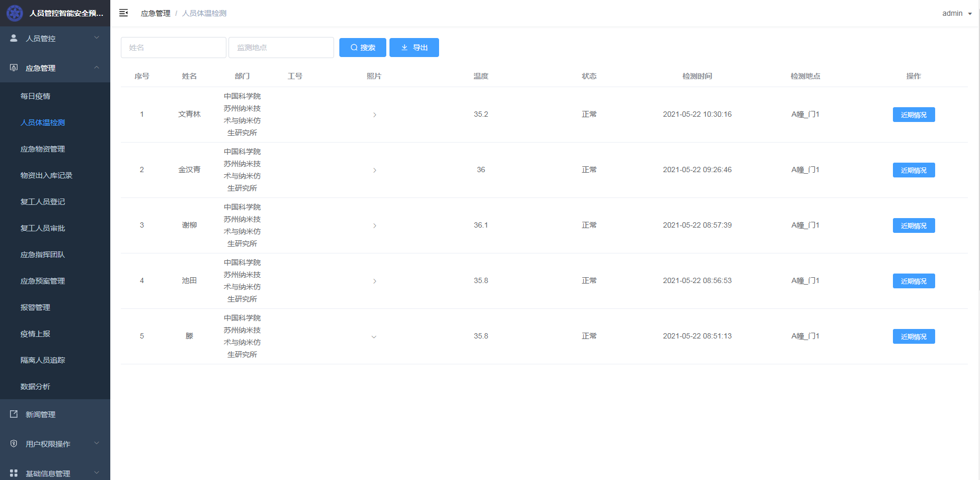This screenshot has height=480, width=980.
Task: Expand photo arrow for 金汉青 row
Action: click(x=374, y=170)
